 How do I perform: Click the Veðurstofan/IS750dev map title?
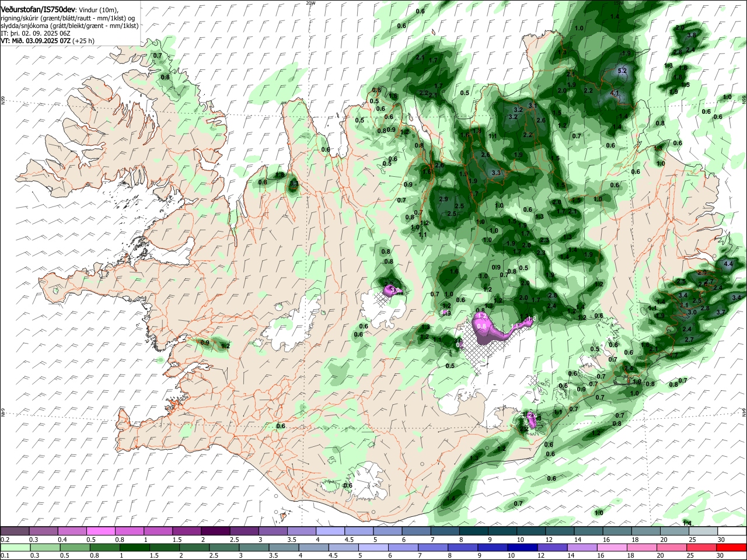click(38, 9)
